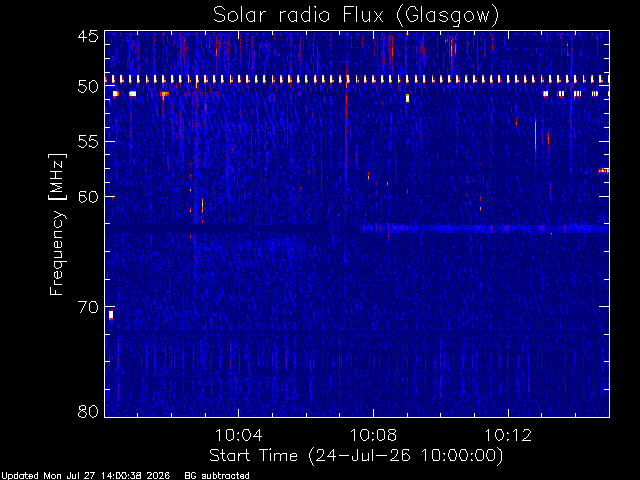Select the 80 MHz frequency axis label
The height and width of the screenshot is (480, 640).
(x=88, y=411)
